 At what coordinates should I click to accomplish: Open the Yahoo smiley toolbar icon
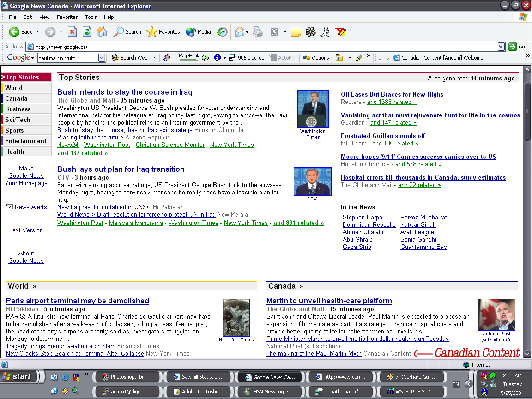(x=340, y=32)
